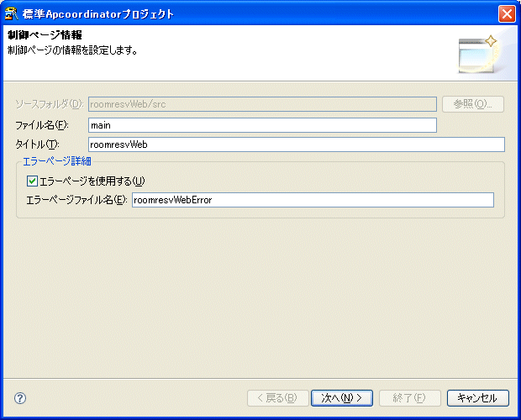Viewport: 521px width, 420px height.
Task: Cancel the wizard with キャンセル button
Action: pos(478,398)
